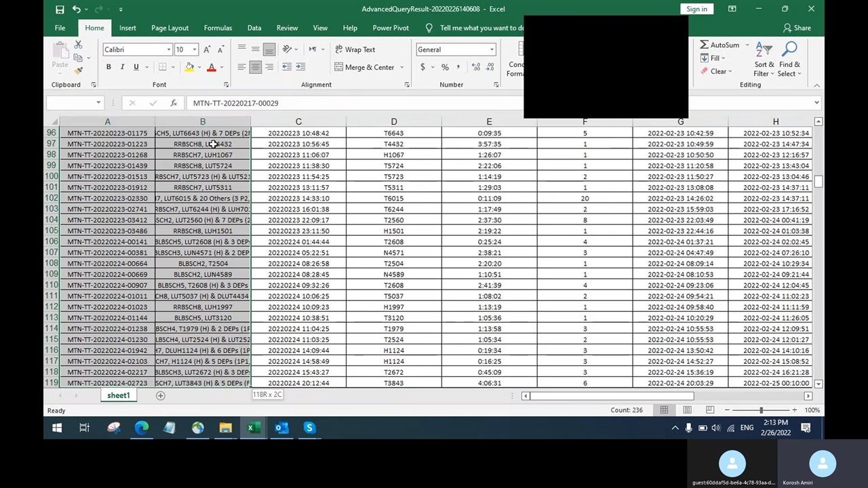Apply italic formatting to selection
The image size is (868, 488).
(x=122, y=67)
